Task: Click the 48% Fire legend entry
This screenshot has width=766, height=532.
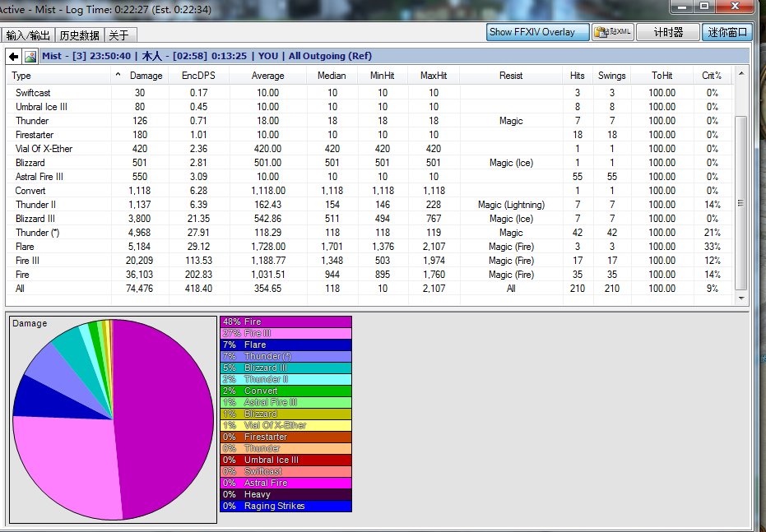Action: pos(286,322)
